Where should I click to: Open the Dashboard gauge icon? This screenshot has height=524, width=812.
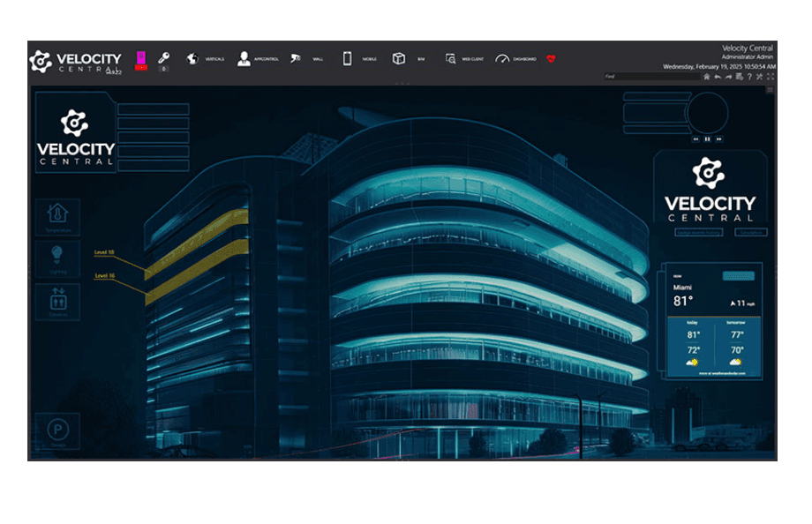coord(502,58)
